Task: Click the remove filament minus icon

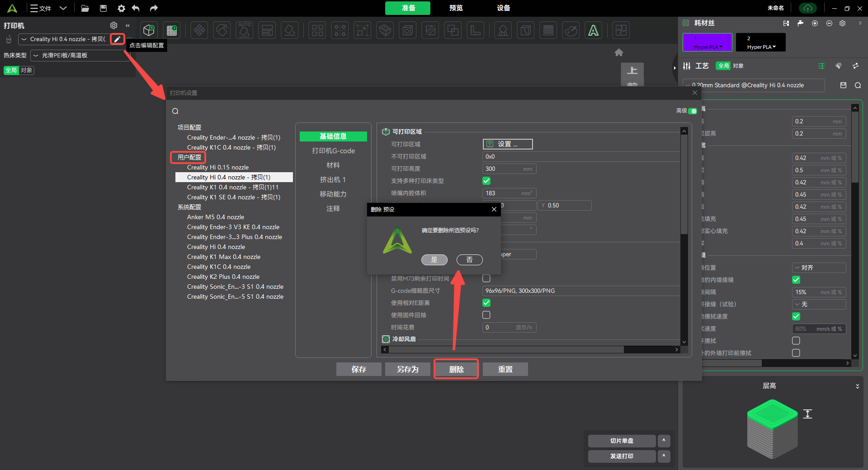Action: click(x=829, y=23)
